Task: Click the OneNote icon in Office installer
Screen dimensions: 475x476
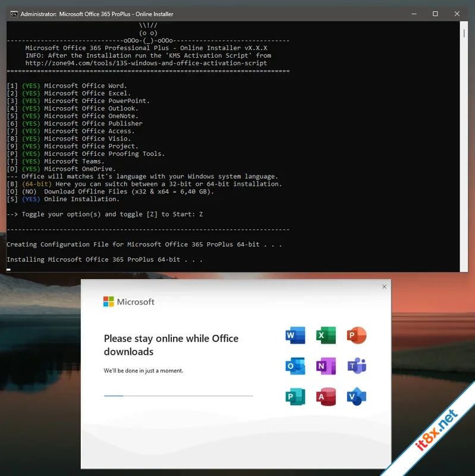Action: [x=326, y=366]
